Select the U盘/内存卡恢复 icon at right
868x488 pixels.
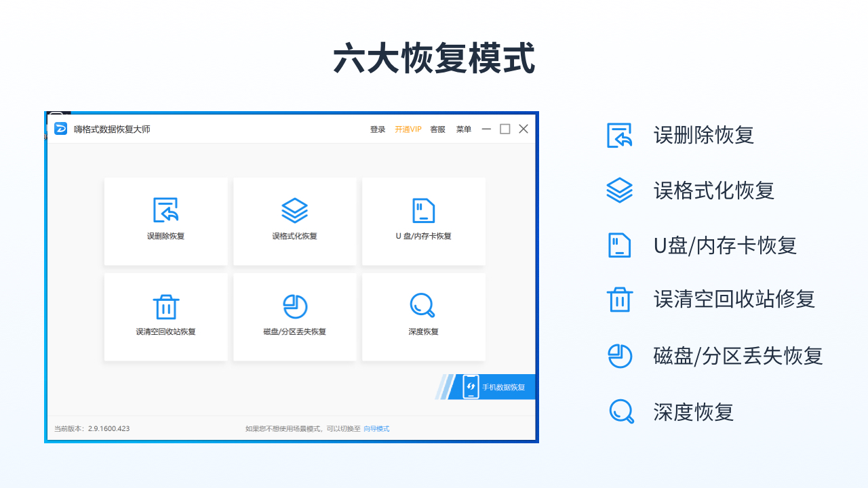coord(620,245)
